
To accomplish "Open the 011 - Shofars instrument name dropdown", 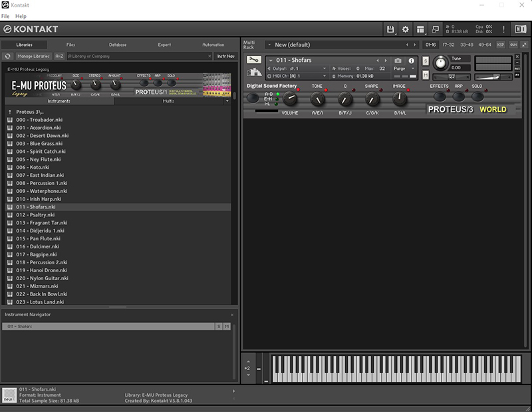I will (x=271, y=61).
